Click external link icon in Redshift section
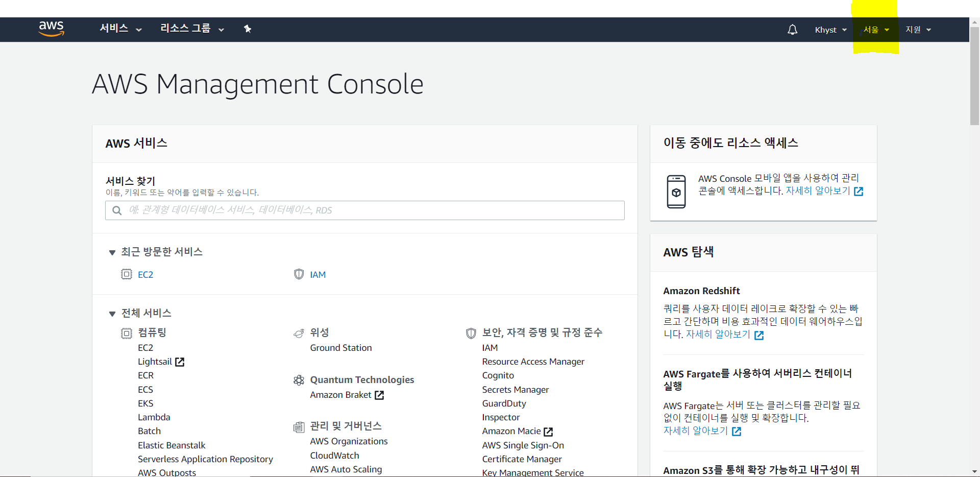980x477 pixels. 759,335
